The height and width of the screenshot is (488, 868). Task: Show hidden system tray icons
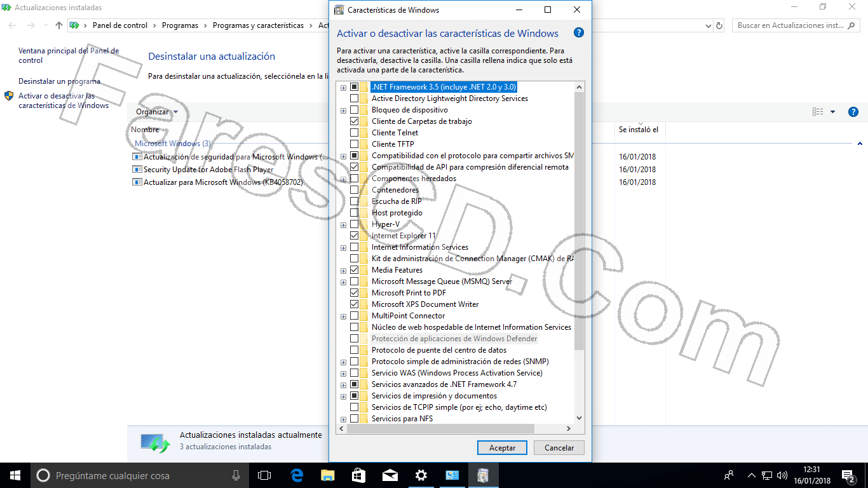click(752, 475)
